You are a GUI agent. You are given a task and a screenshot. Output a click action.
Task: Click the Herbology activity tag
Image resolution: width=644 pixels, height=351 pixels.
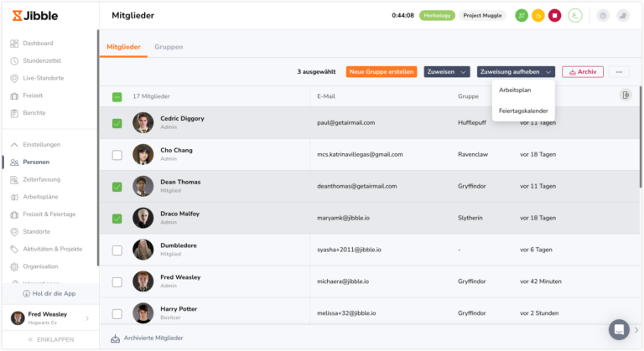437,16
